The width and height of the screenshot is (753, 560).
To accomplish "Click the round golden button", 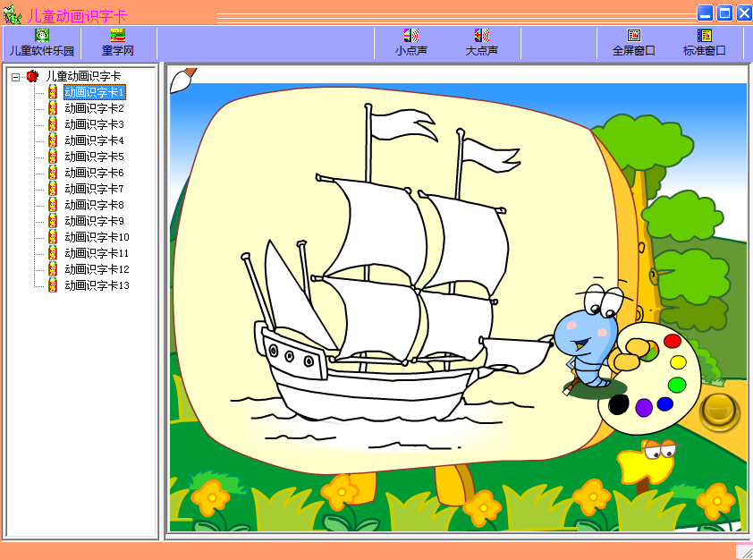I will click(718, 412).
